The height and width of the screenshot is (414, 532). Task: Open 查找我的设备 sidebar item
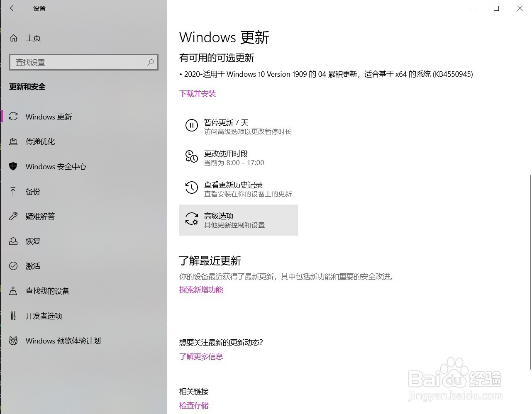tap(83, 291)
